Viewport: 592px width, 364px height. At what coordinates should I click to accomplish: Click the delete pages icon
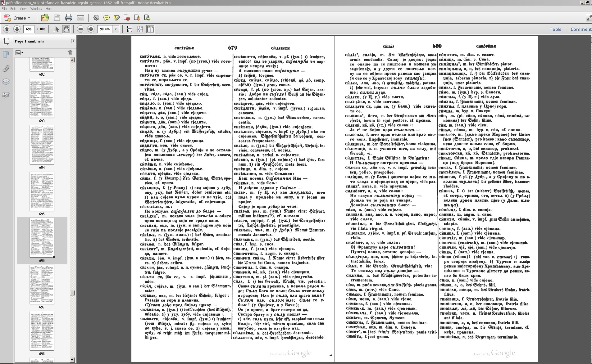click(127, 18)
